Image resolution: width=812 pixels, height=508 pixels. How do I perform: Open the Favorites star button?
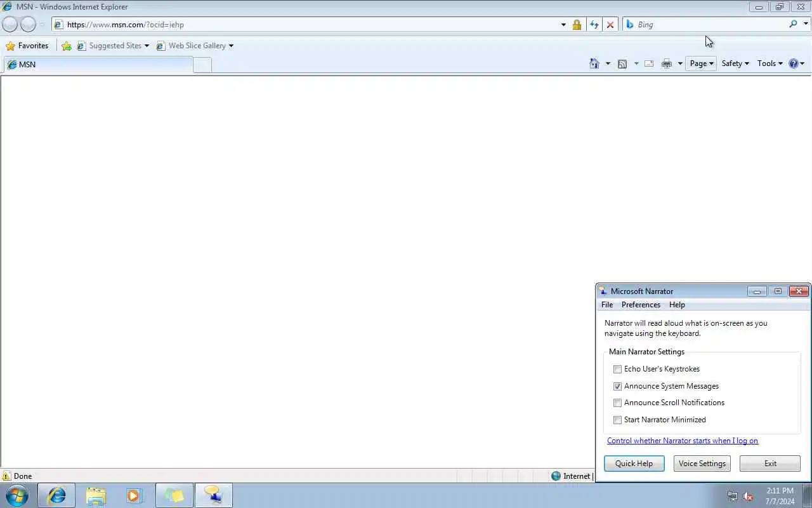click(27, 46)
